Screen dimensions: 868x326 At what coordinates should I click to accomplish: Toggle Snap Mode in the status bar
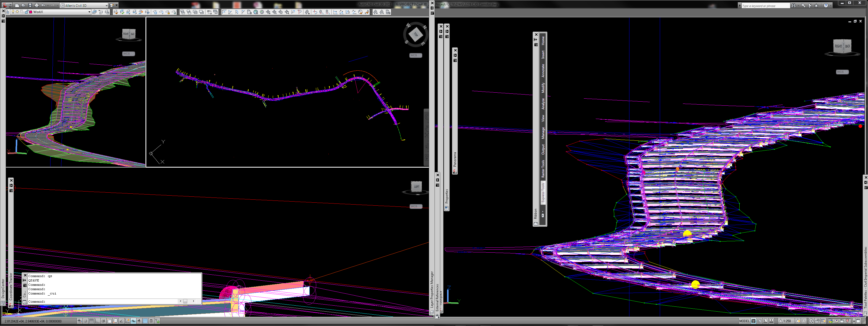point(85,321)
